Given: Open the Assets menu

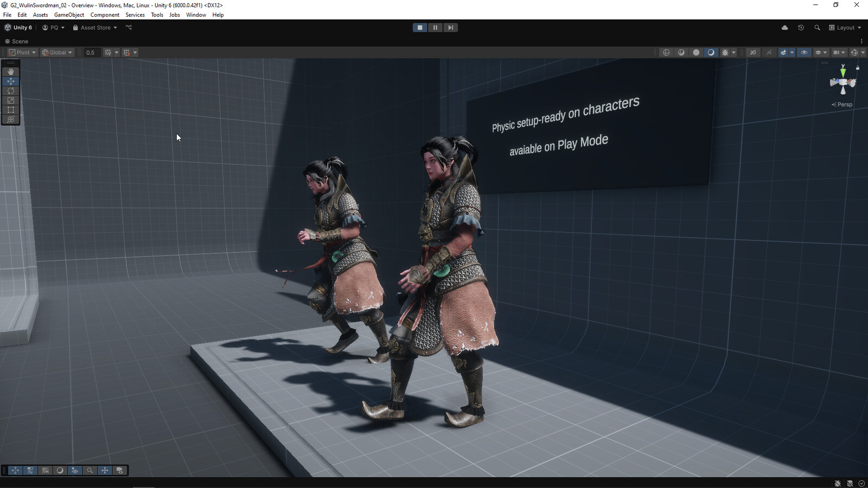Looking at the screenshot, I should click(x=40, y=15).
